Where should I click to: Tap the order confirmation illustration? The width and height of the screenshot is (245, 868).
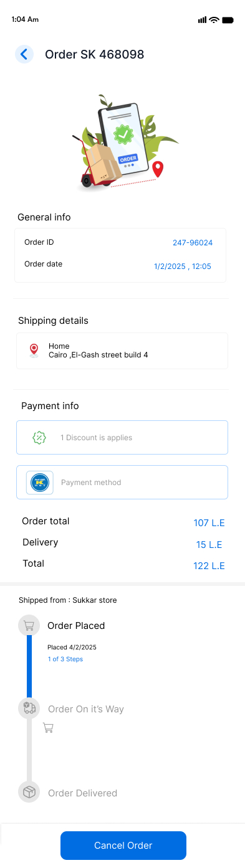click(x=125, y=142)
